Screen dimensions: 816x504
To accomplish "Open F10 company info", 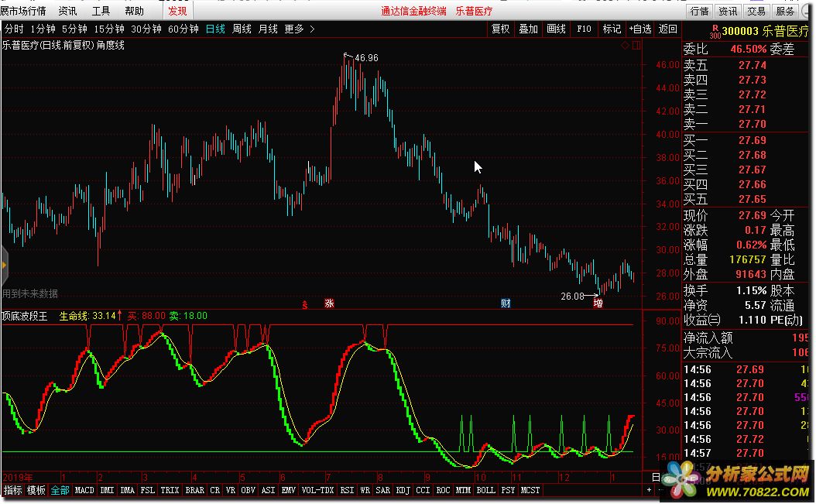I will coord(584,29).
